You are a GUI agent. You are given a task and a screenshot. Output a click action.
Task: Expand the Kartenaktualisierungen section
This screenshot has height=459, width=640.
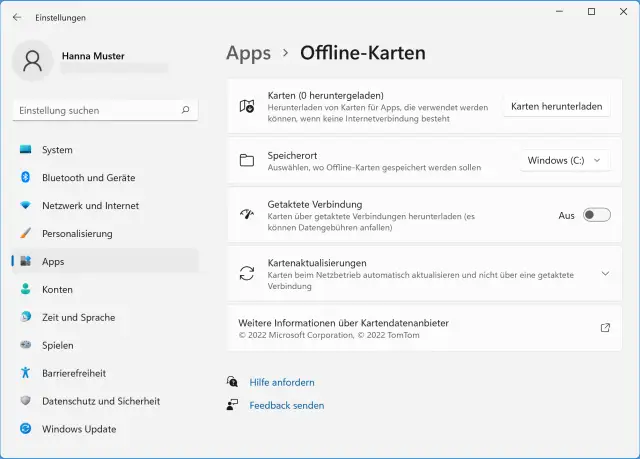pyautogui.click(x=604, y=274)
